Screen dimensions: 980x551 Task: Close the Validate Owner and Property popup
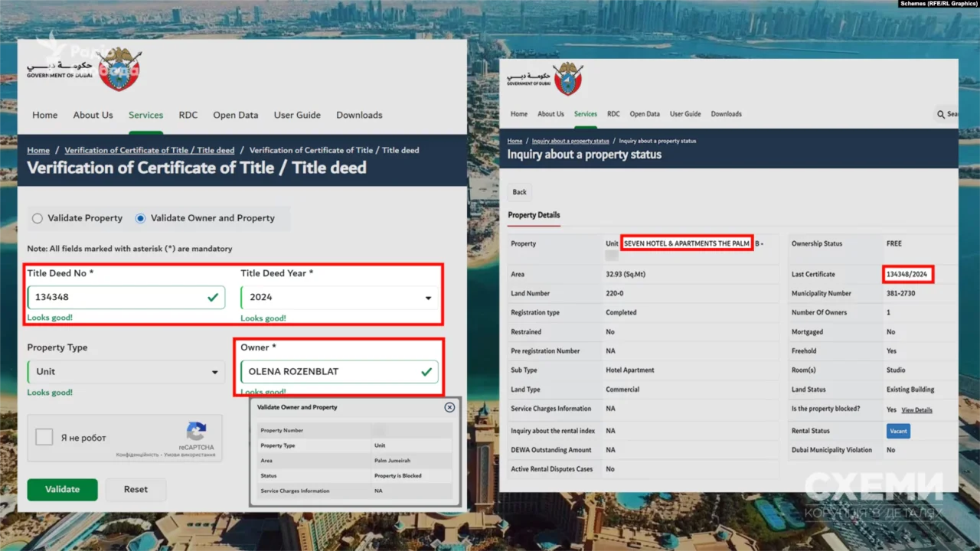tap(449, 407)
